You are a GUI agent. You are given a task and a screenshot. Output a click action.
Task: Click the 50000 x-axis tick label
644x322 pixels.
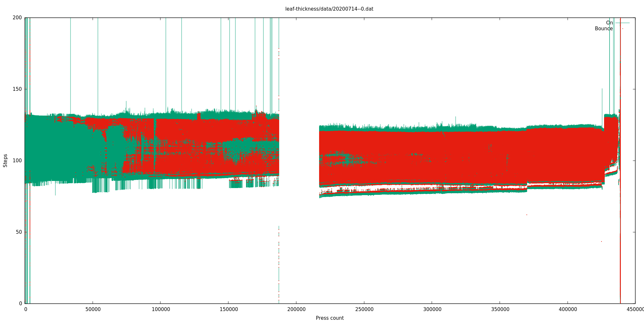[x=93, y=309]
